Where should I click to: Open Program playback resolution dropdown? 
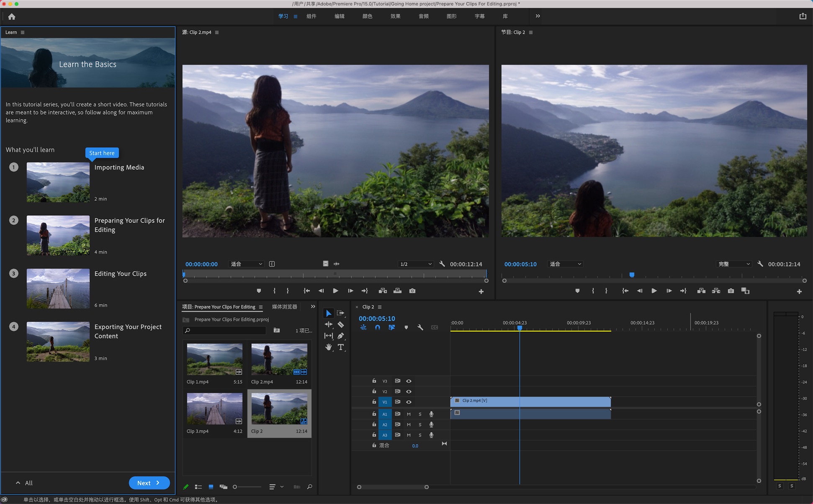(734, 264)
